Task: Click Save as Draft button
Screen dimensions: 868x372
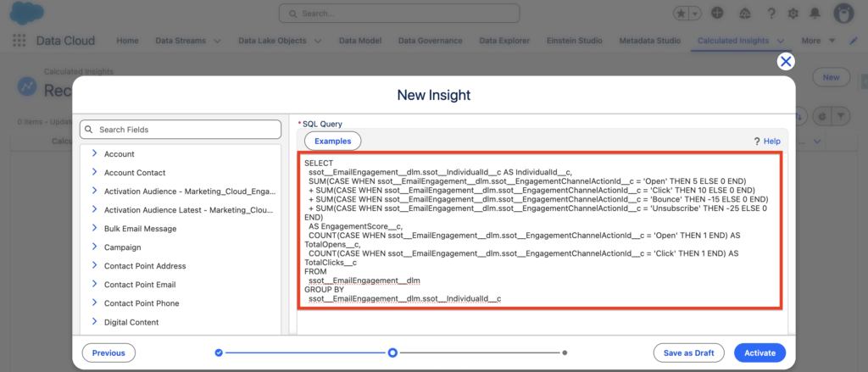Action: click(687, 353)
